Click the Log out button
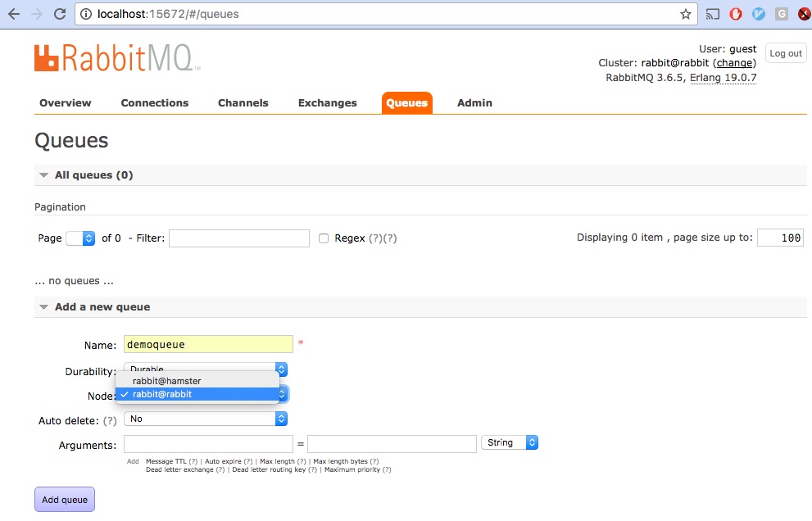 click(x=786, y=53)
